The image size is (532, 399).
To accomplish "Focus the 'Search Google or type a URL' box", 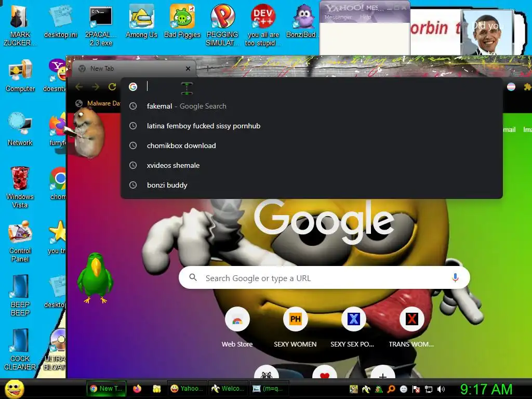I will coord(324,277).
